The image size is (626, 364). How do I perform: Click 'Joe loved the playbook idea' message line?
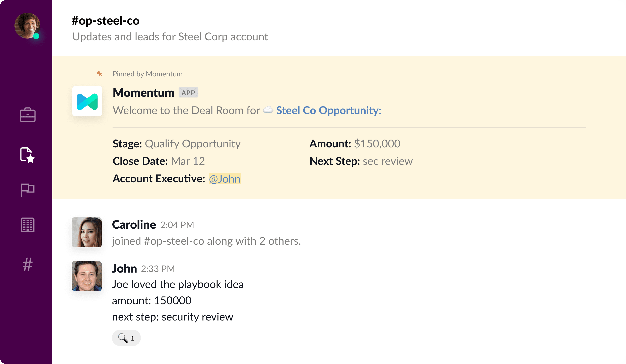pos(178,285)
